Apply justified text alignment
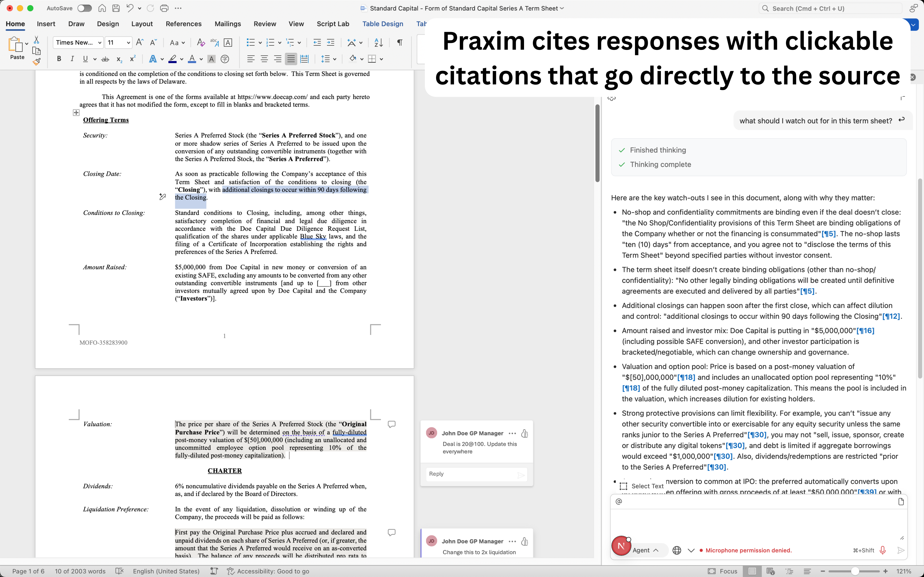 pyautogui.click(x=291, y=59)
